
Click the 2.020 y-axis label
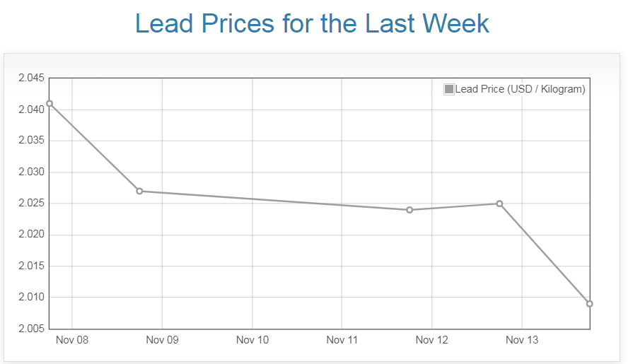(31, 235)
